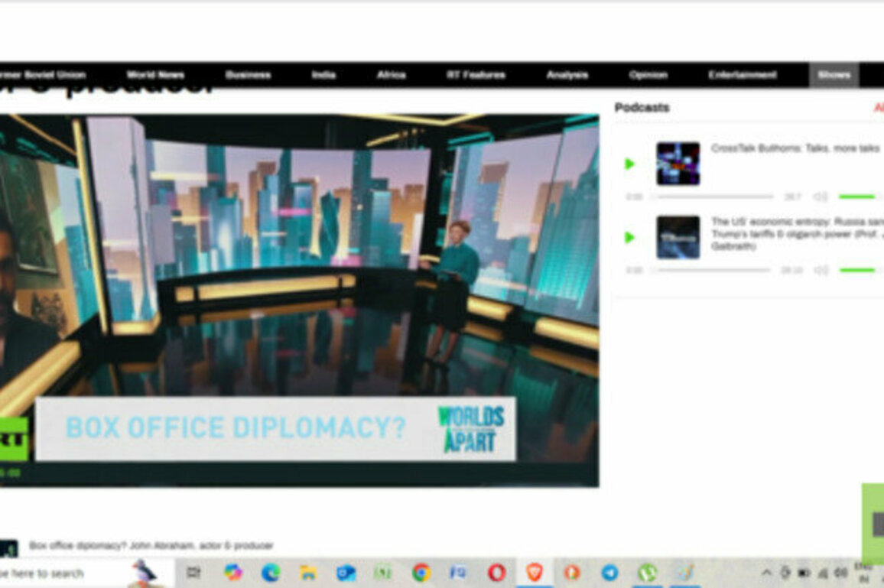
Task: Open the Business menu item
Action: pyautogui.click(x=248, y=75)
